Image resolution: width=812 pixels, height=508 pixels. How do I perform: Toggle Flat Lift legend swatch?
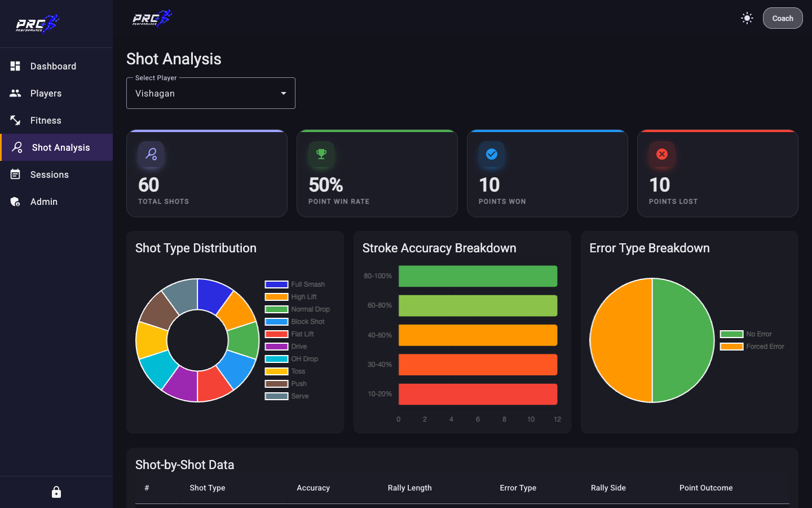click(x=276, y=334)
